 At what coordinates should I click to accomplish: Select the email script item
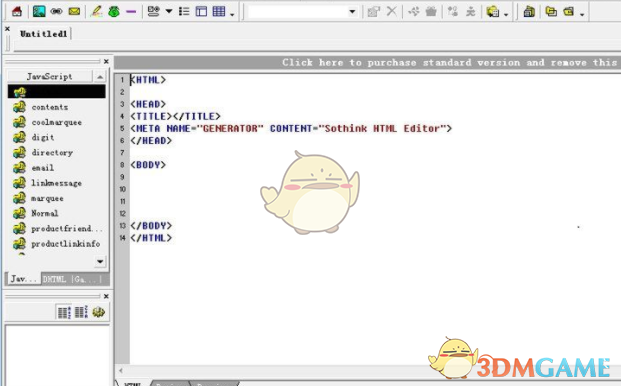pos(43,168)
